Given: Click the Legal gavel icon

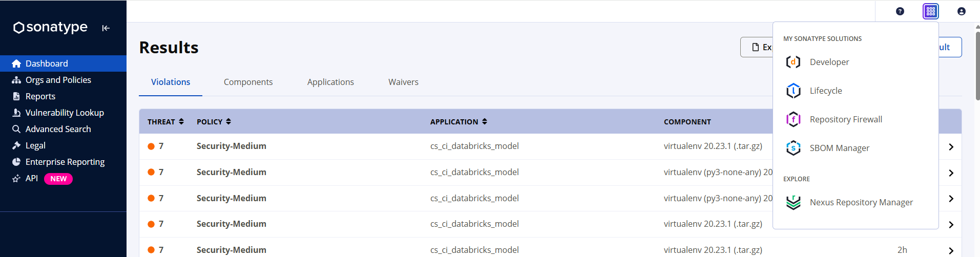Looking at the screenshot, I should 16,145.
